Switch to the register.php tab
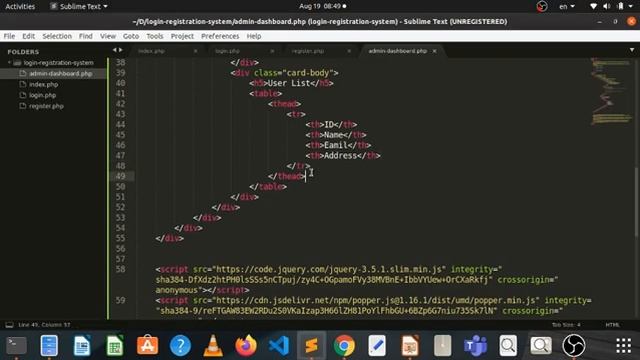640x360 pixels. pyautogui.click(x=308, y=51)
